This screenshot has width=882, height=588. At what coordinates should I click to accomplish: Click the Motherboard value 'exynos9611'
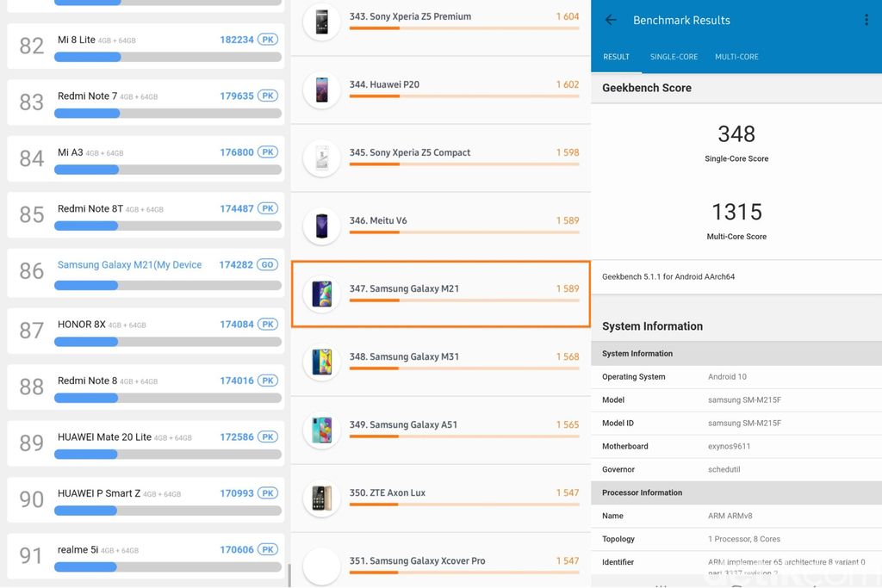click(729, 446)
